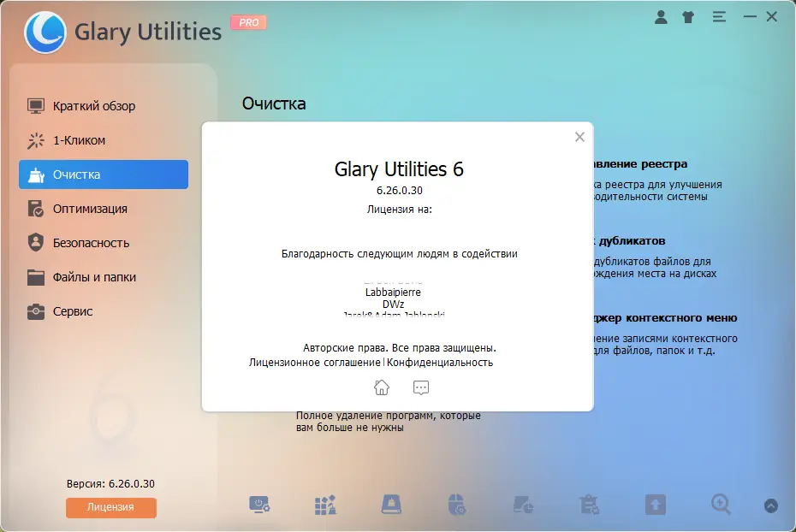Click the toolbox icon beside Сервис

point(36,311)
